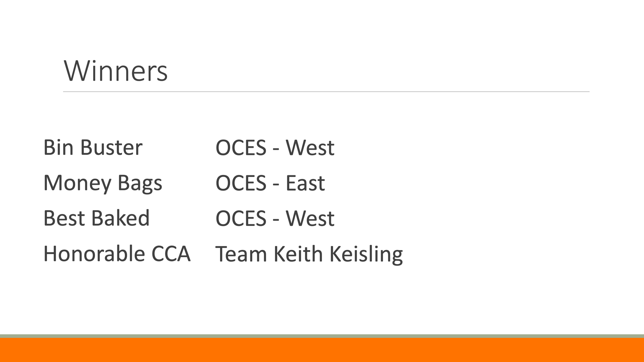The image size is (644, 362).
Task: Click the Honorable CCA award label
Action: [x=117, y=254]
